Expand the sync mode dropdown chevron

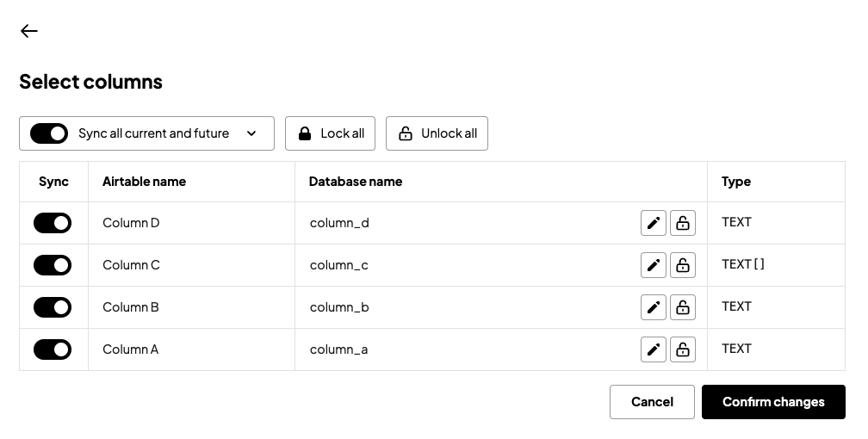251,133
